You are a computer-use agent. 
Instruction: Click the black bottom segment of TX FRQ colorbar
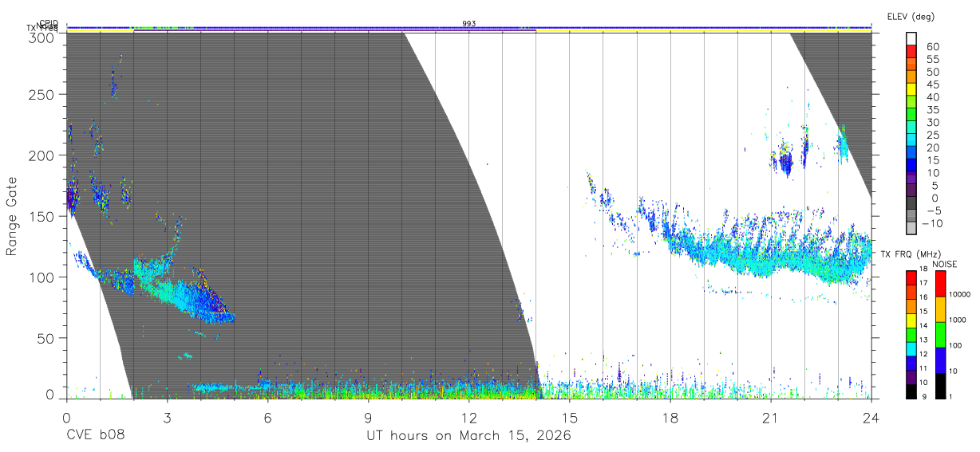click(x=911, y=391)
